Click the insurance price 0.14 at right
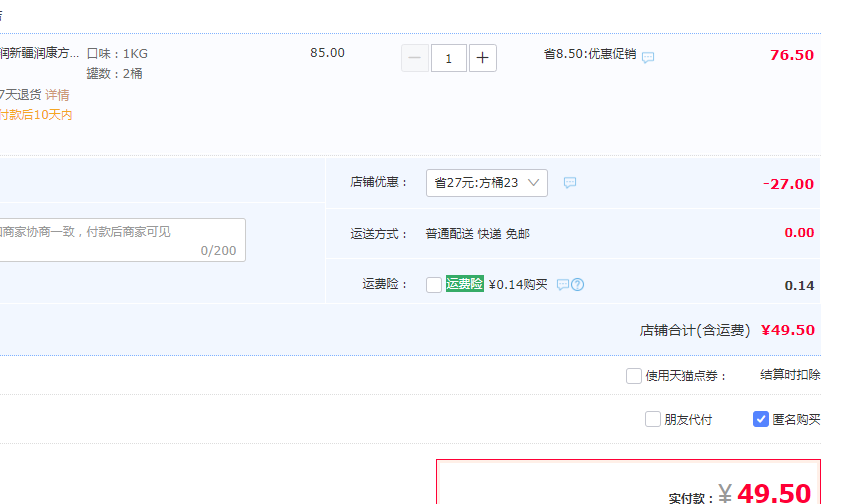The image size is (841, 504). pos(799,285)
